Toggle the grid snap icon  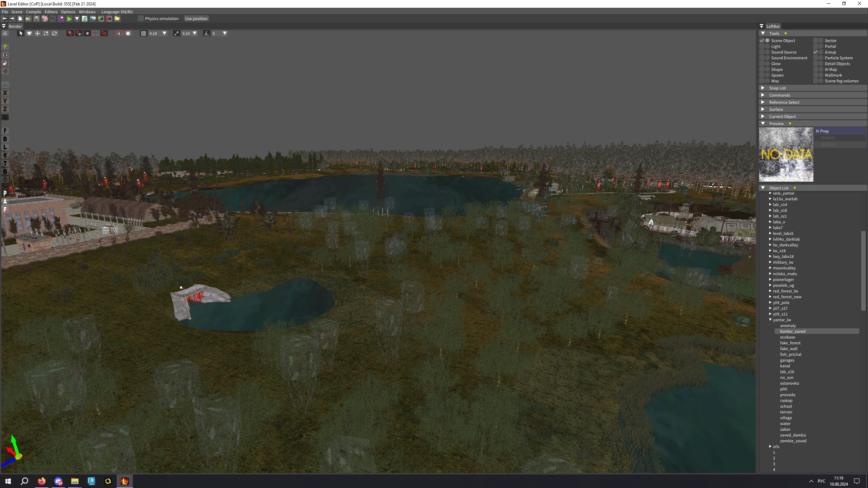143,33
